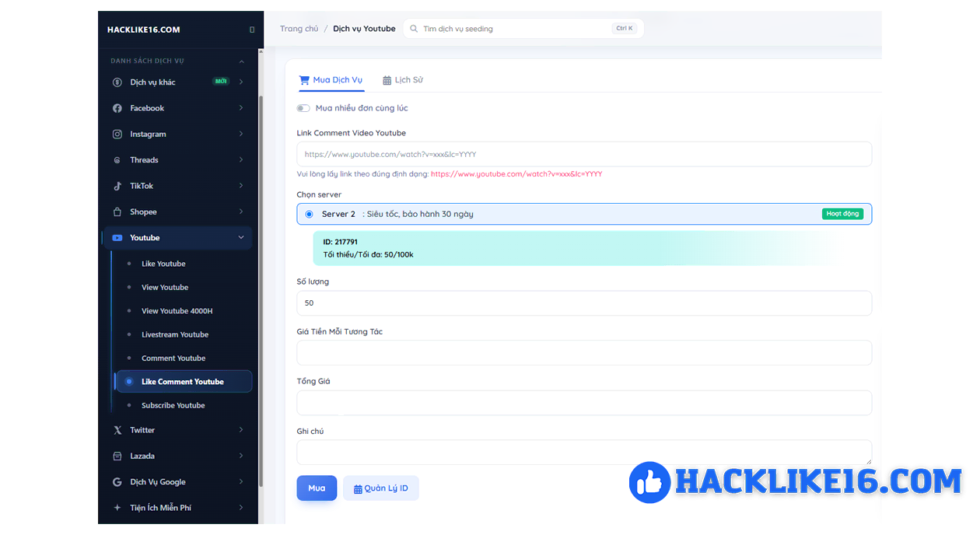This screenshot has height=535, width=980.
Task: Open View Youtube 4000H service
Action: (x=177, y=311)
